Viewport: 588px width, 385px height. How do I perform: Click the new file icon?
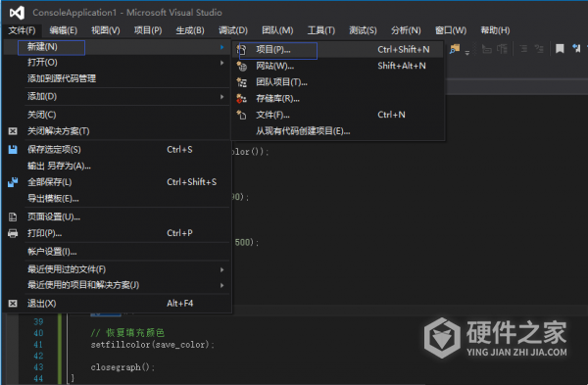[x=241, y=115]
